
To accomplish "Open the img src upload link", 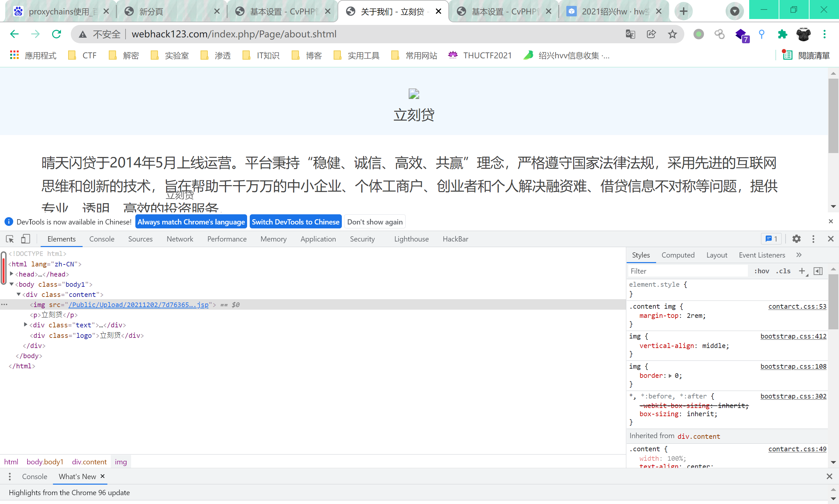I will [x=139, y=305].
